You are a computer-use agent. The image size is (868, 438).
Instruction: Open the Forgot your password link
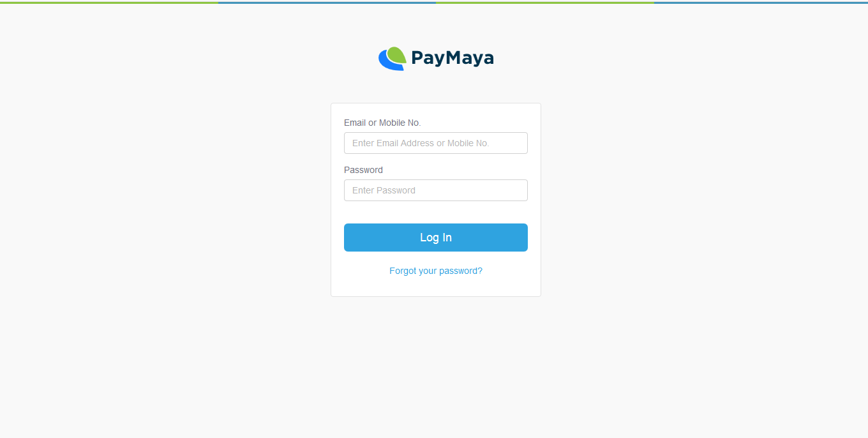coord(436,271)
